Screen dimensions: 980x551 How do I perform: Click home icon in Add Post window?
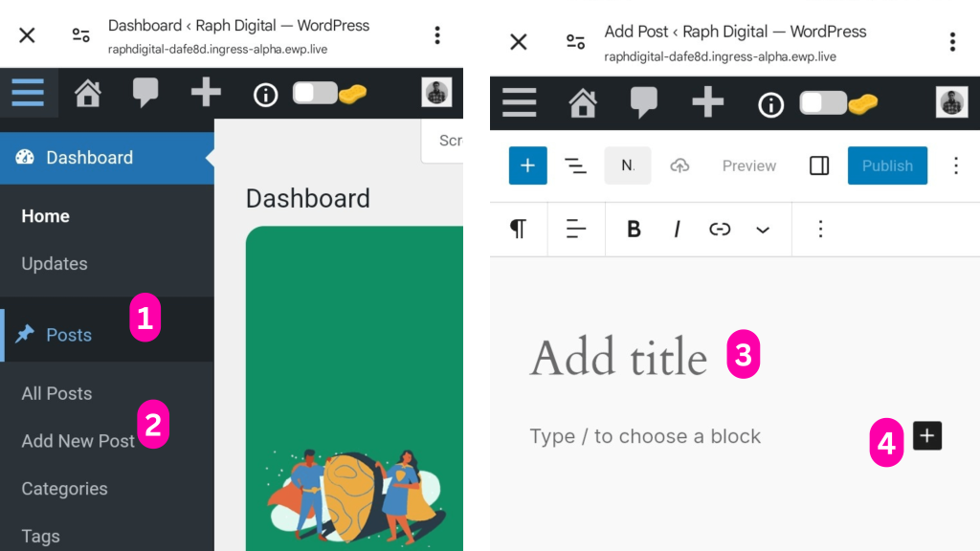coord(583,102)
